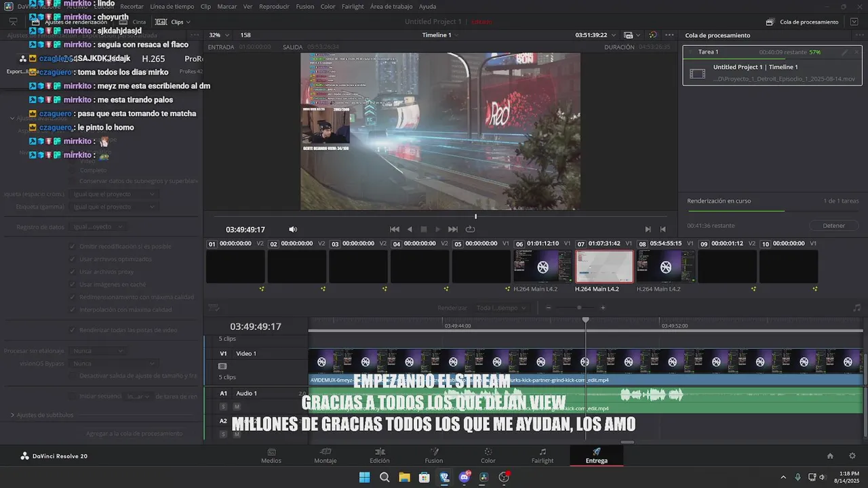Stop playback in the viewer
868x488 pixels.
pyautogui.click(x=424, y=229)
